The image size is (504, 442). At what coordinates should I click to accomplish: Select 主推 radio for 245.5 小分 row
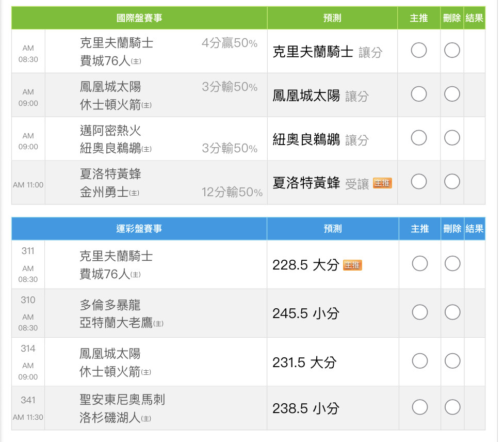(420, 312)
